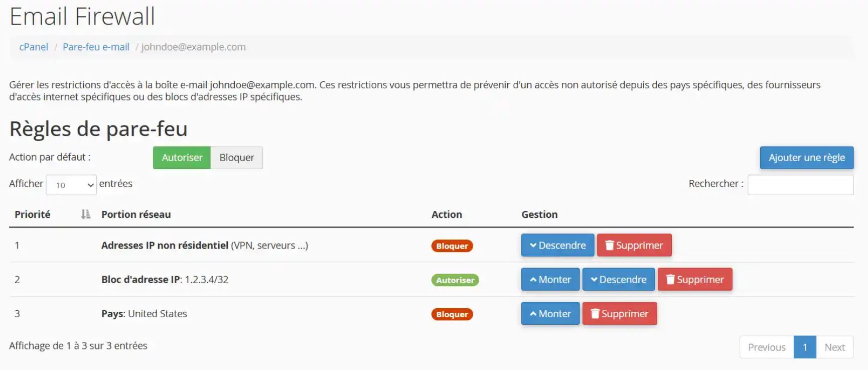Click the Previous pagination button
Viewport: 868px width, 370px height.
766,347
